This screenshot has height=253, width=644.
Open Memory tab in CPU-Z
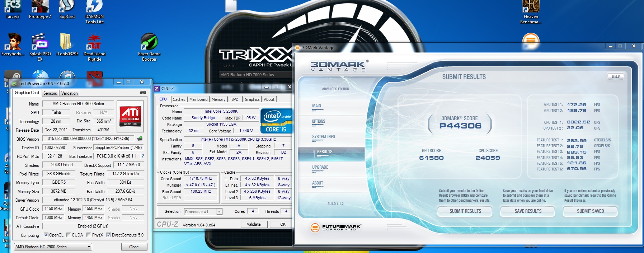coord(218,99)
